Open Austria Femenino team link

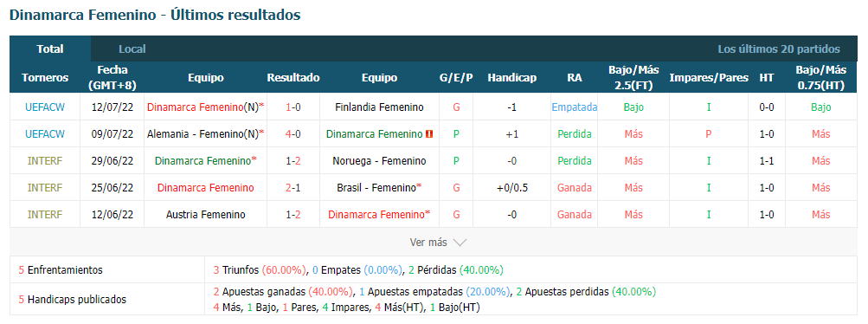pyautogui.click(x=205, y=214)
